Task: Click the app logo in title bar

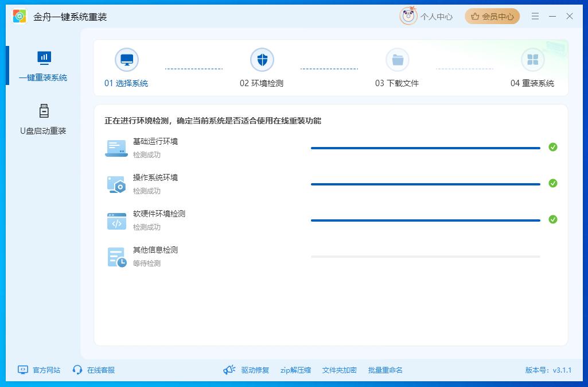Action: click(20, 16)
